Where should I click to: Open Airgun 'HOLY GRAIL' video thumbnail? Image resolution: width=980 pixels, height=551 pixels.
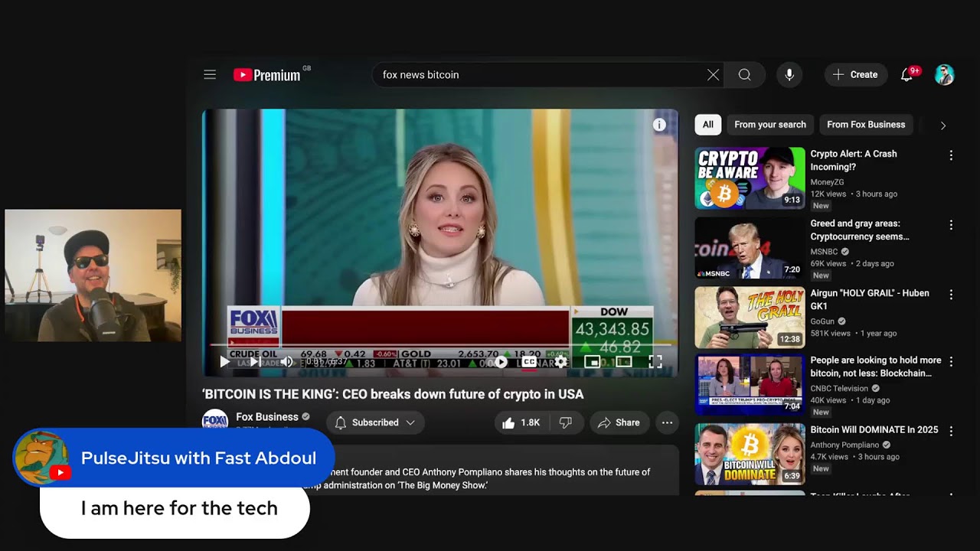750,318
